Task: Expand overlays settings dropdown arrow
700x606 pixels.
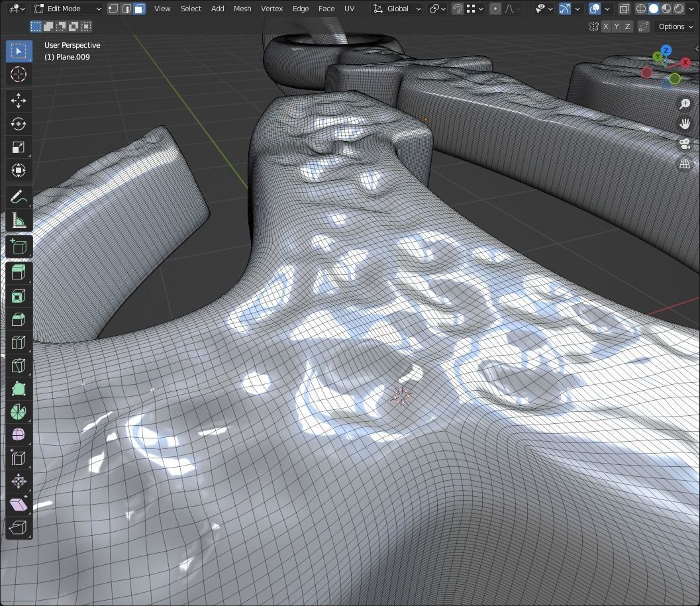Action: [x=607, y=9]
